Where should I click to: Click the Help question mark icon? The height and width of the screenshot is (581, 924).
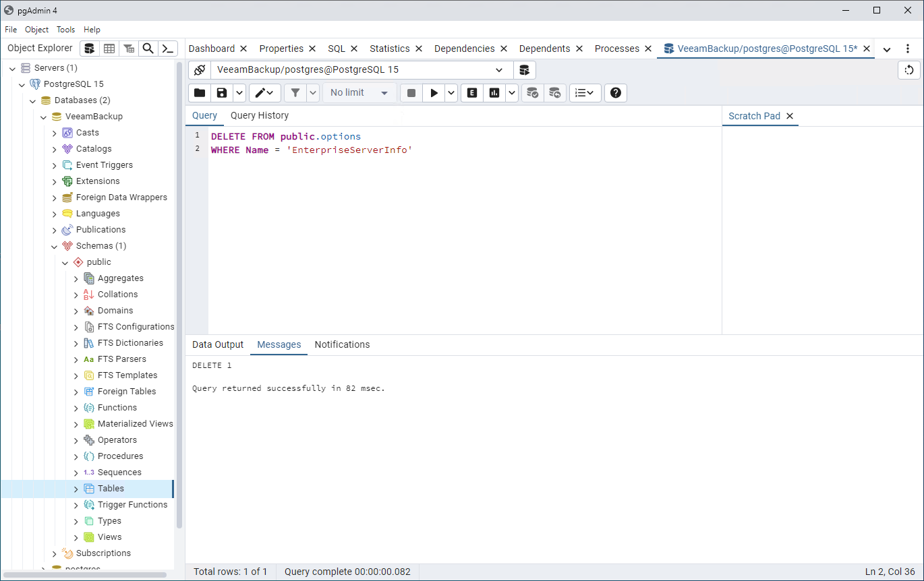(616, 93)
